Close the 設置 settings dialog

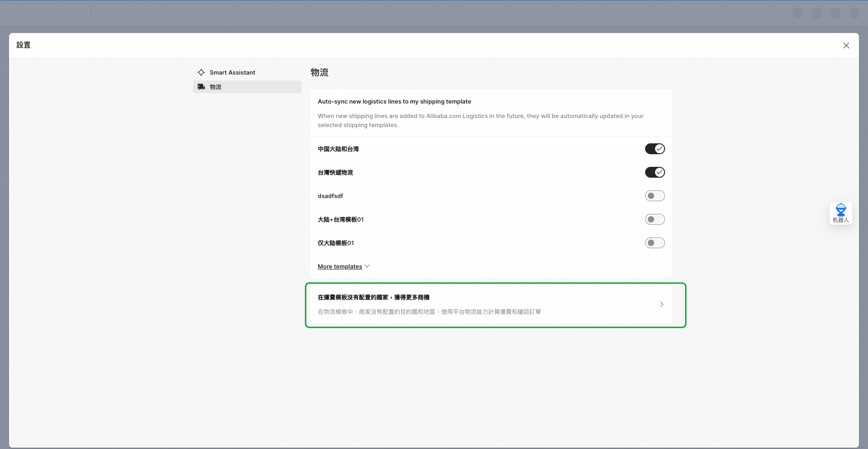click(x=846, y=45)
